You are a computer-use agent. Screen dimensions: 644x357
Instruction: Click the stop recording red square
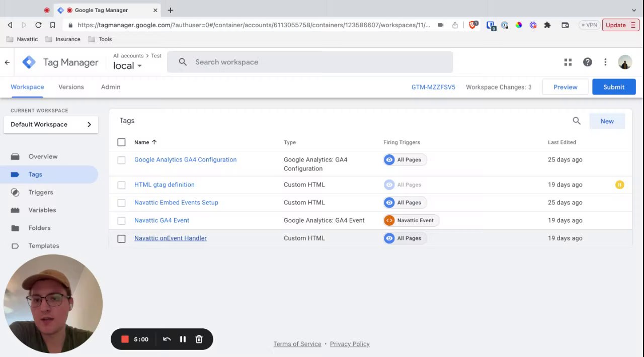tap(125, 339)
